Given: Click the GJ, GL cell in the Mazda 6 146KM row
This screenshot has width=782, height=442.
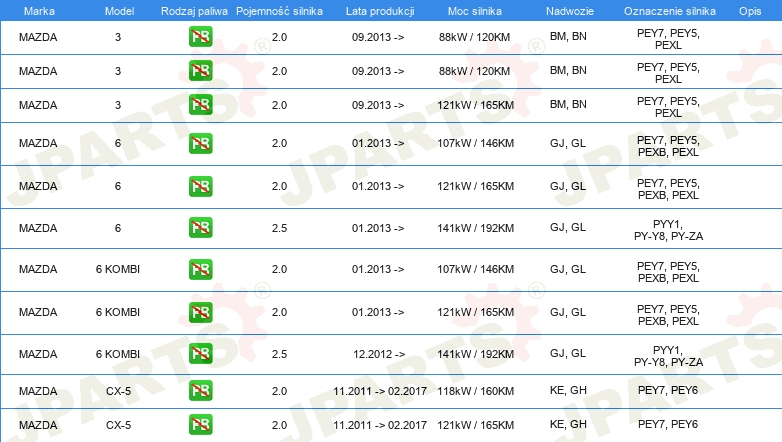Looking at the screenshot, I should point(568,143).
